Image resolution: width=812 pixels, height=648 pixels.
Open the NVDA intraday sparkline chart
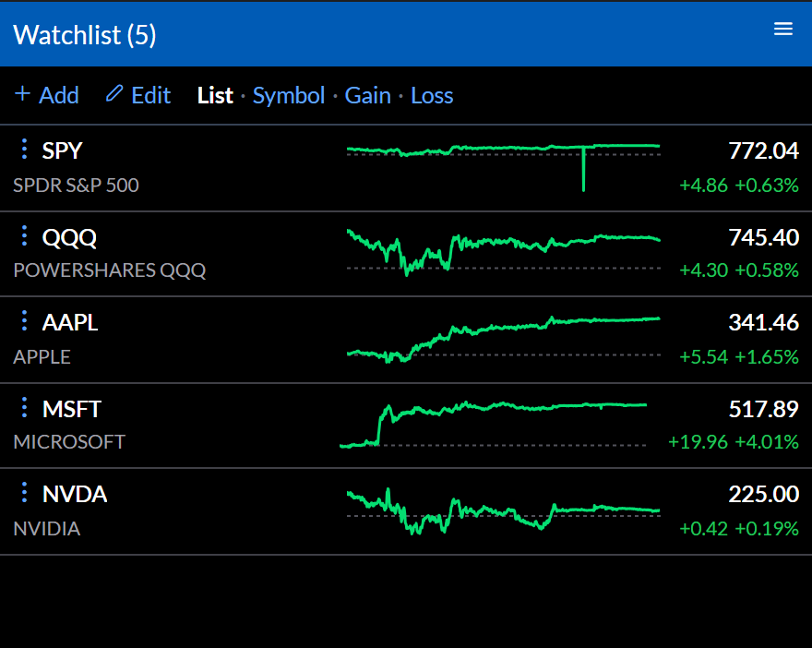(504, 511)
